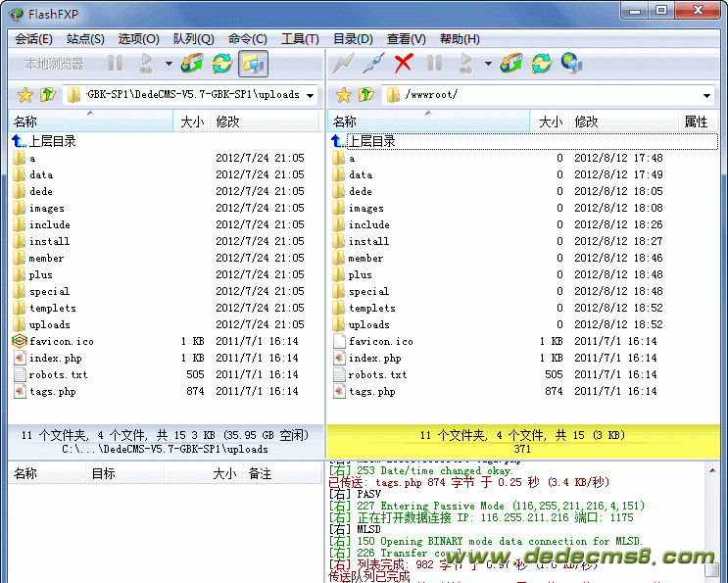Viewport: 728px width, 583px height.
Task: Click the local pane refresh icon
Action: coord(222,64)
